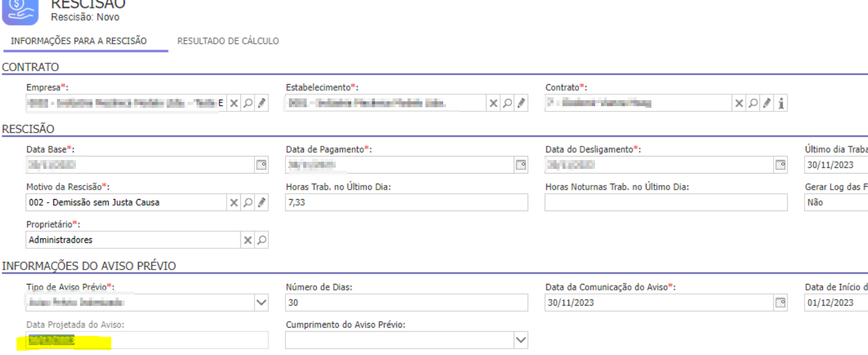Screen dimensions: 868x355
Task: Search Estabelecimento with the magnifier icon
Action: pos(508,104)
